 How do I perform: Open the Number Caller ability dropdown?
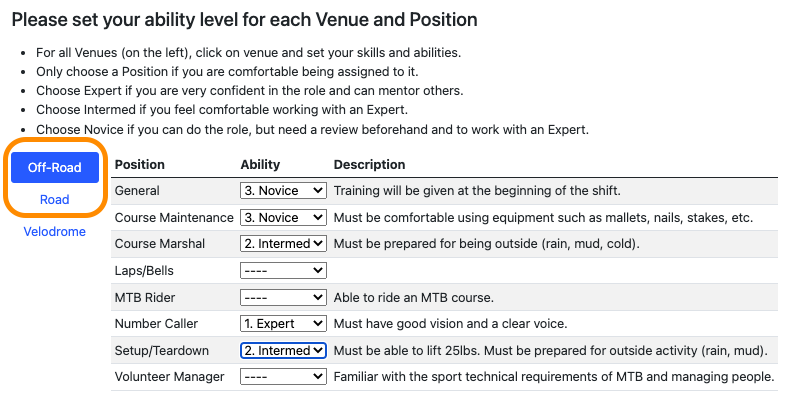(x=283, y=324)
